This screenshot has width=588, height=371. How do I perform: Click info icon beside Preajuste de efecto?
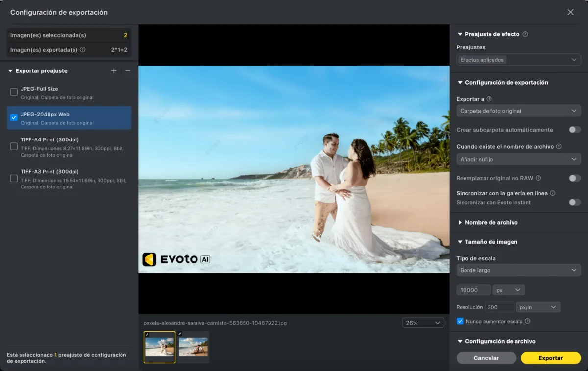[525, 34]
